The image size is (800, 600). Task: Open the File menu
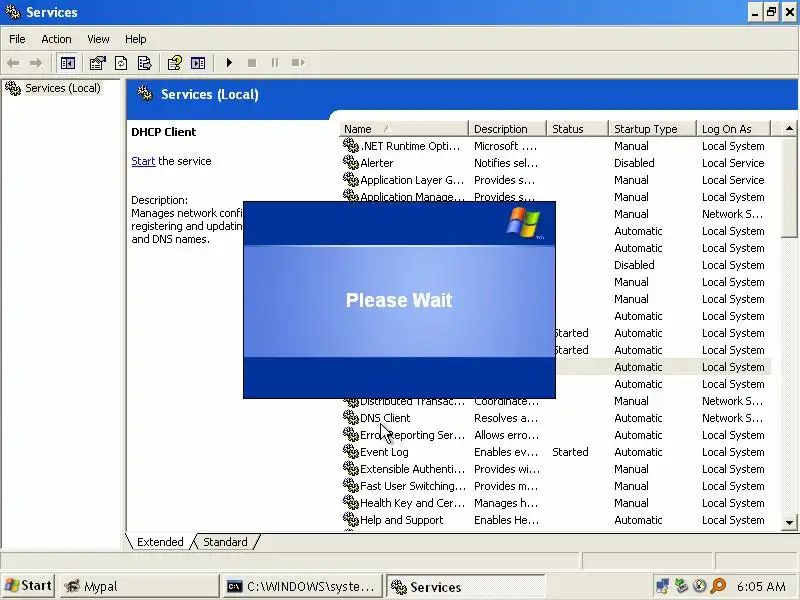(17, 39)
